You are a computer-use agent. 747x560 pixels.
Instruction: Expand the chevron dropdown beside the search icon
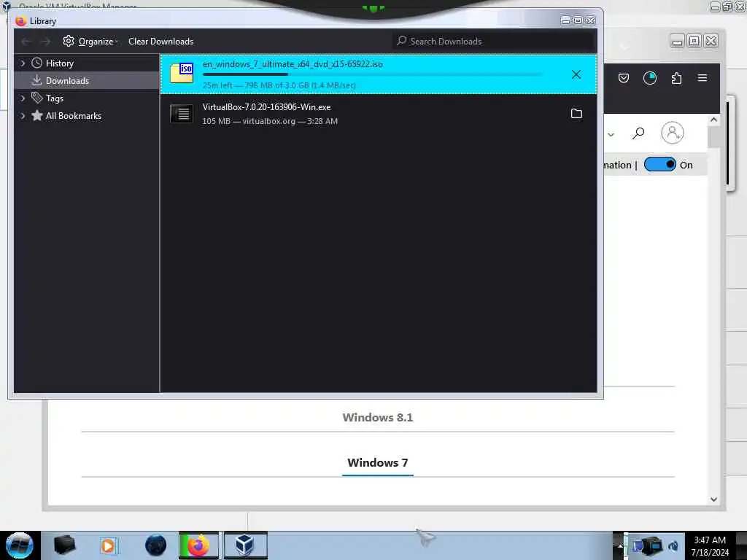tap(611, 135)
